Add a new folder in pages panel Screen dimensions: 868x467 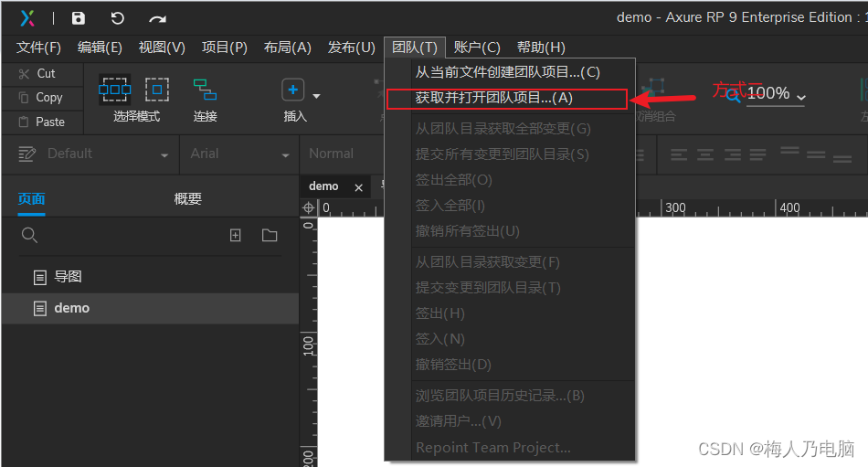(x=270, y=236)
